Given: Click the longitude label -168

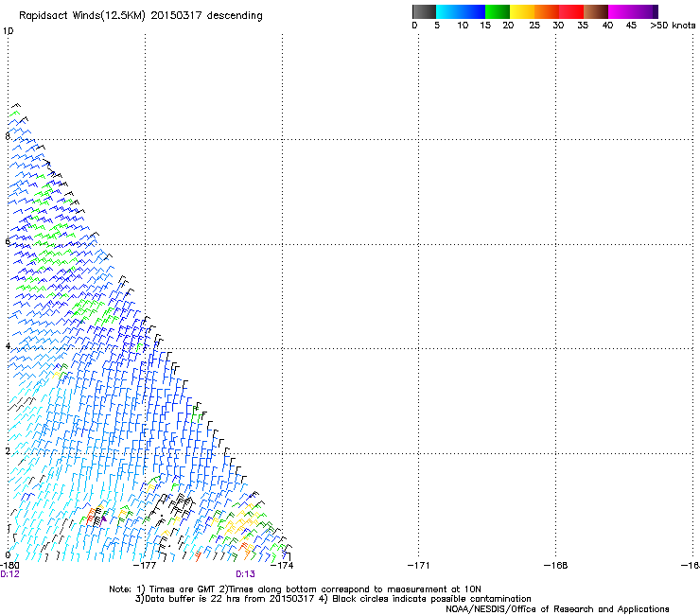Looking at the screenshot, I should point(555,566).
